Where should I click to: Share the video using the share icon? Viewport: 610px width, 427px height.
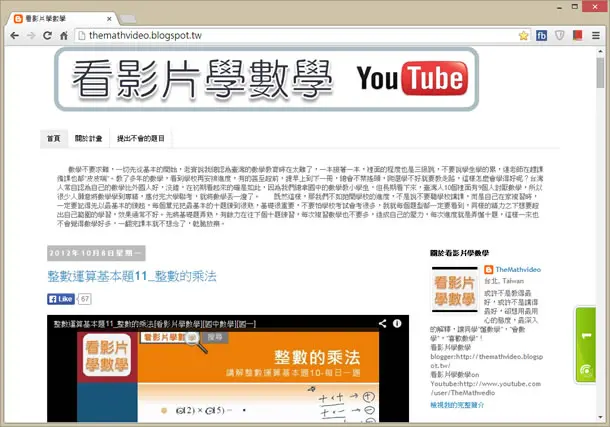coord(382,324)
